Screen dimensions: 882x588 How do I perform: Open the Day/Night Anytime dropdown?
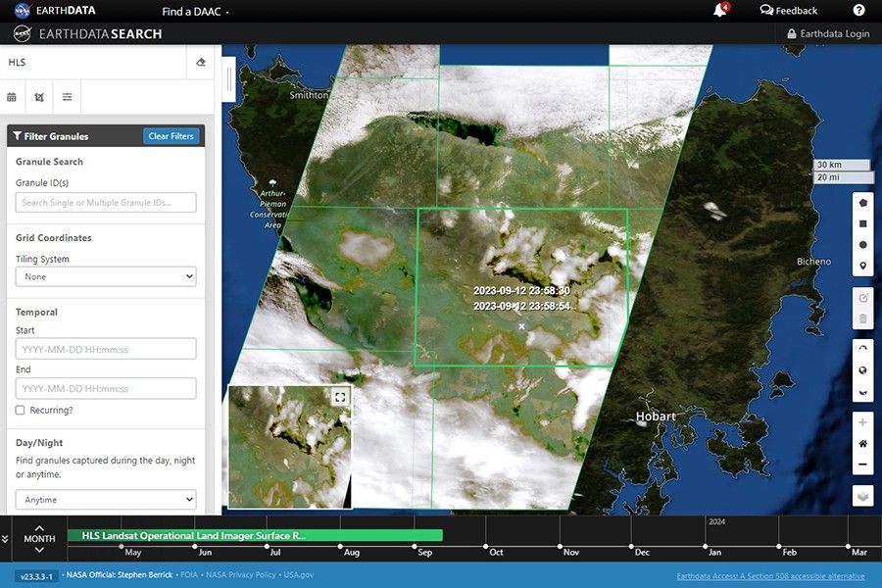pyautogui.click(x=104, y=499)
